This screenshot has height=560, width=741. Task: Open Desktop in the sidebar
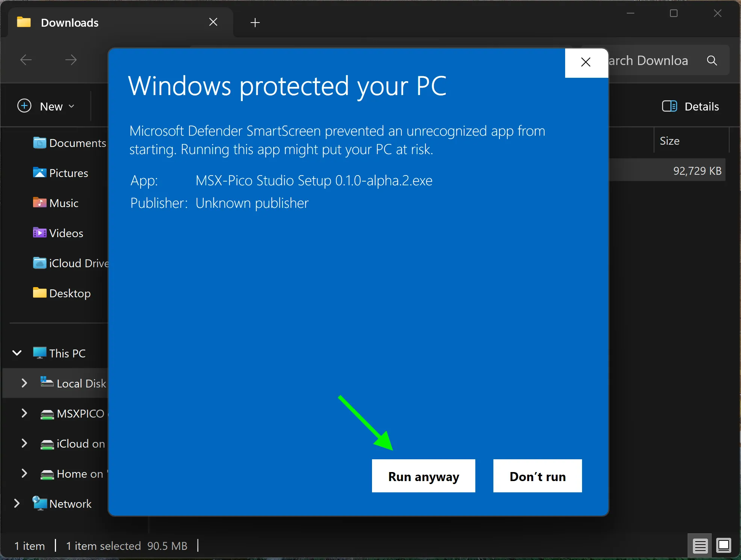point(62,294)
